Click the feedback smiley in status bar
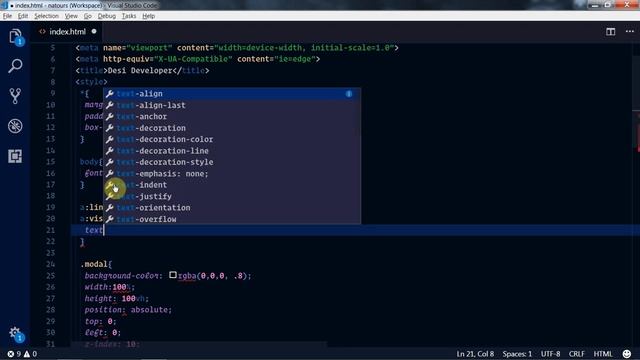This screenshot has height=360, width=640. click(x=627, y=354)
